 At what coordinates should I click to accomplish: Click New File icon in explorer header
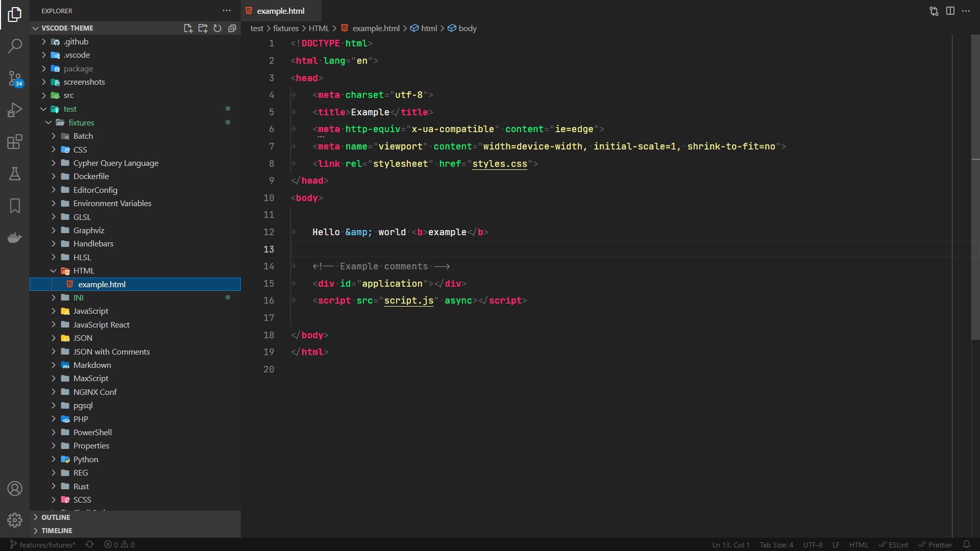tap(188, 28)
